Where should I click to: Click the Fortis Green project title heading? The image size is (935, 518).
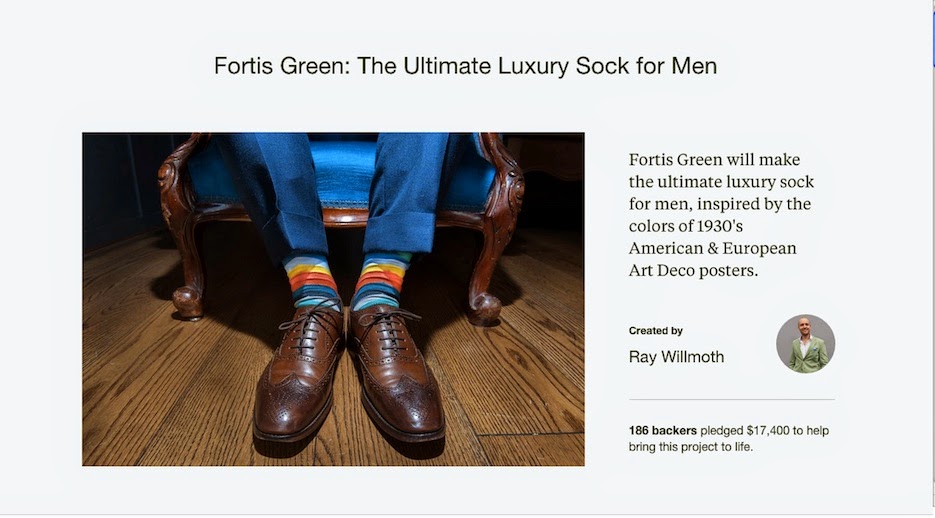[465, 66]
